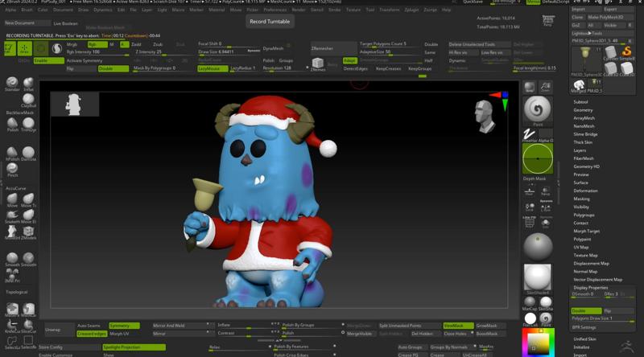Click the Del Hidden button
The width and height of the screenshot is (644, 357).
(x=426, y=334)
